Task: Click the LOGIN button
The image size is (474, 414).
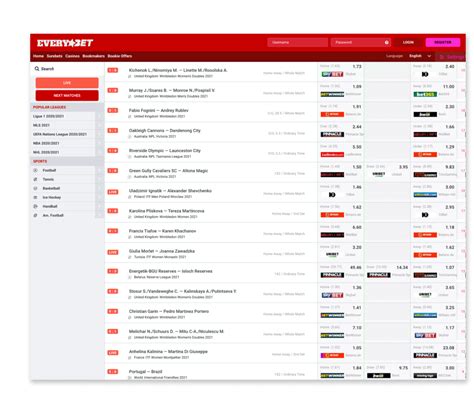Action: [x=408, y=42]
